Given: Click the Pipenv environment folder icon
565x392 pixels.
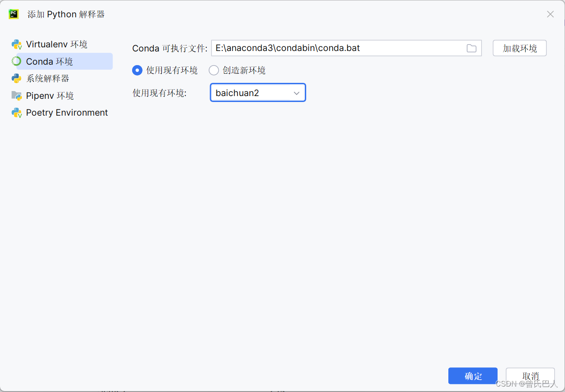Looking at the screenshot, I should click(17, 96).
